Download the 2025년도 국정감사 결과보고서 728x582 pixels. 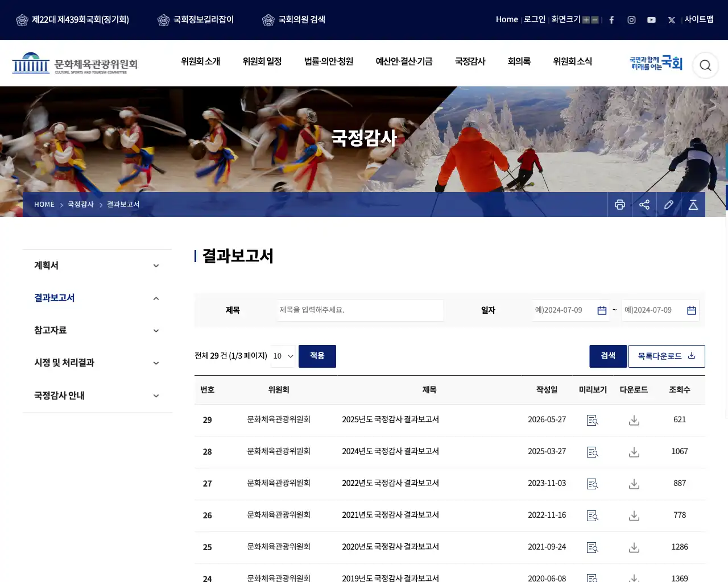(x=634, y=420)
